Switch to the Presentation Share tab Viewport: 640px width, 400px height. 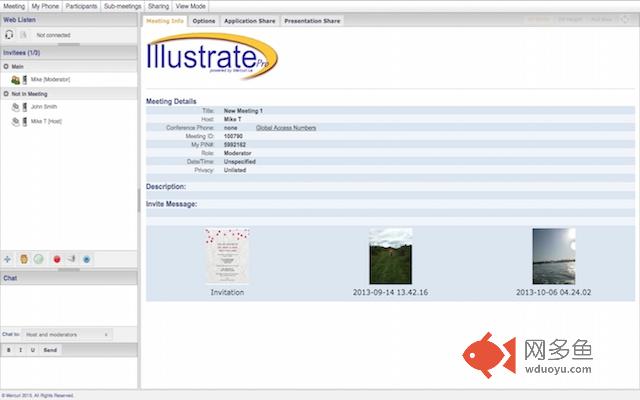pos(312,21)
